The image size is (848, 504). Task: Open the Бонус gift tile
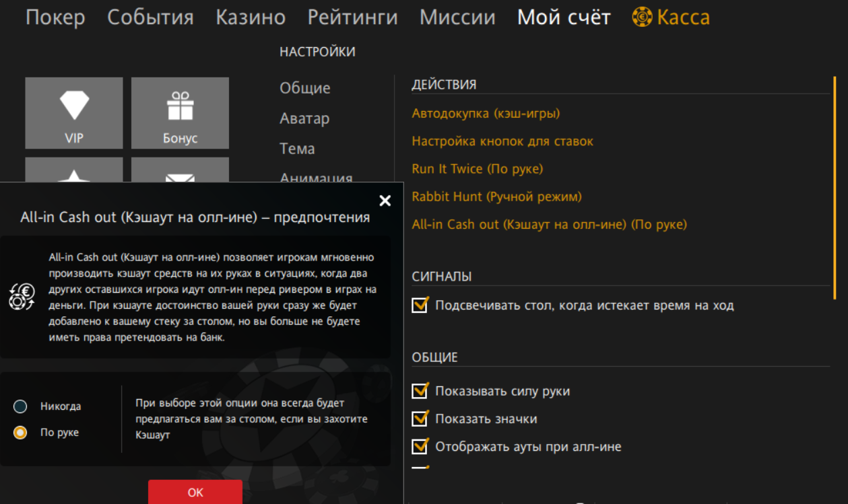(x=180, y=112)
